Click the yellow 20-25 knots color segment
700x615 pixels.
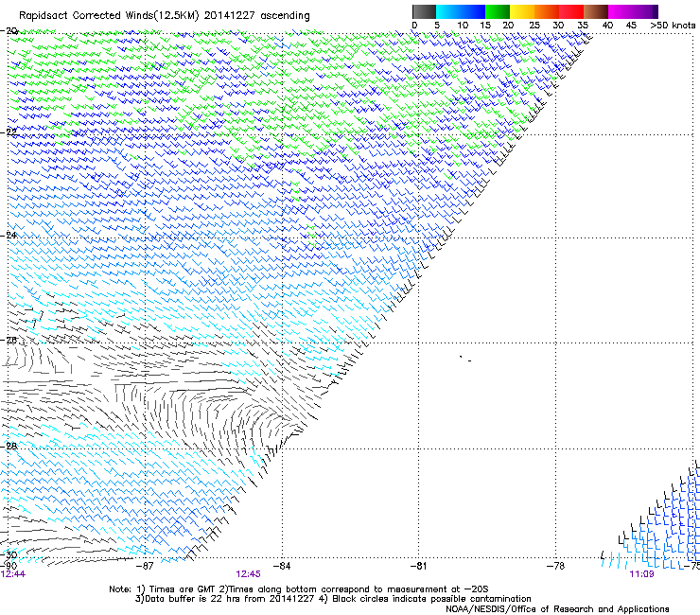(522, 11)
